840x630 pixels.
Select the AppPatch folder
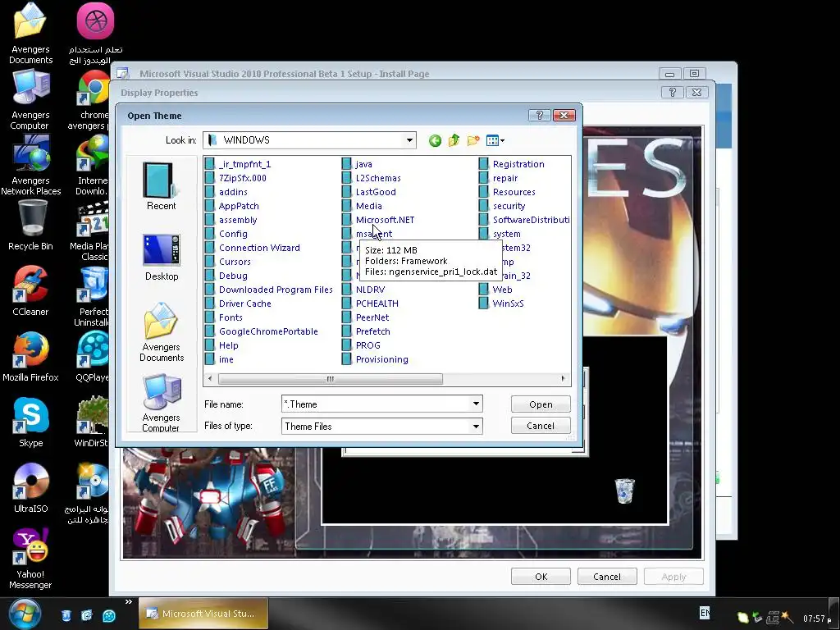232,206
